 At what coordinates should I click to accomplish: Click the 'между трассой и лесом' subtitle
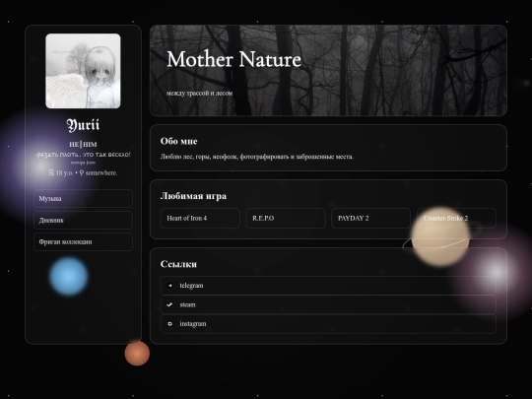tap(199, 93)
